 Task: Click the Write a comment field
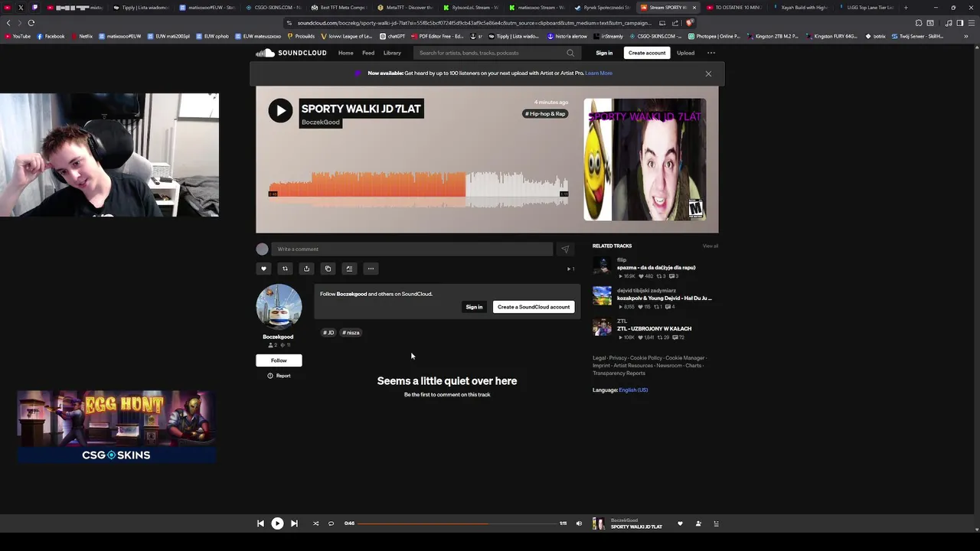(412, 249)
